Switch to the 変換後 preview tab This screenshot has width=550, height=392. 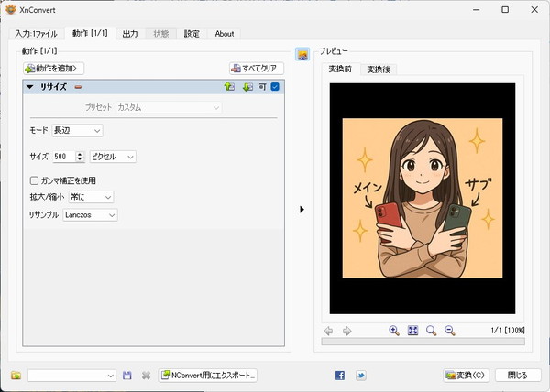pyautogui.click(x=379, y=70)
